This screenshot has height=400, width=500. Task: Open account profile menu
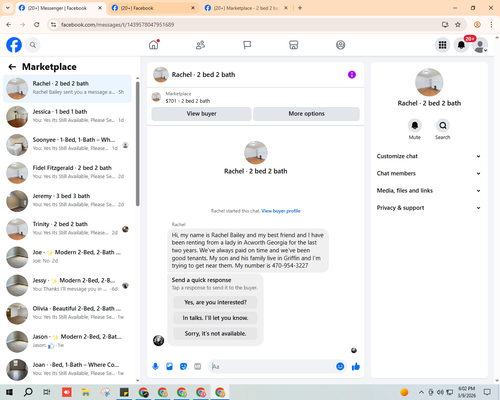point(480,45)
